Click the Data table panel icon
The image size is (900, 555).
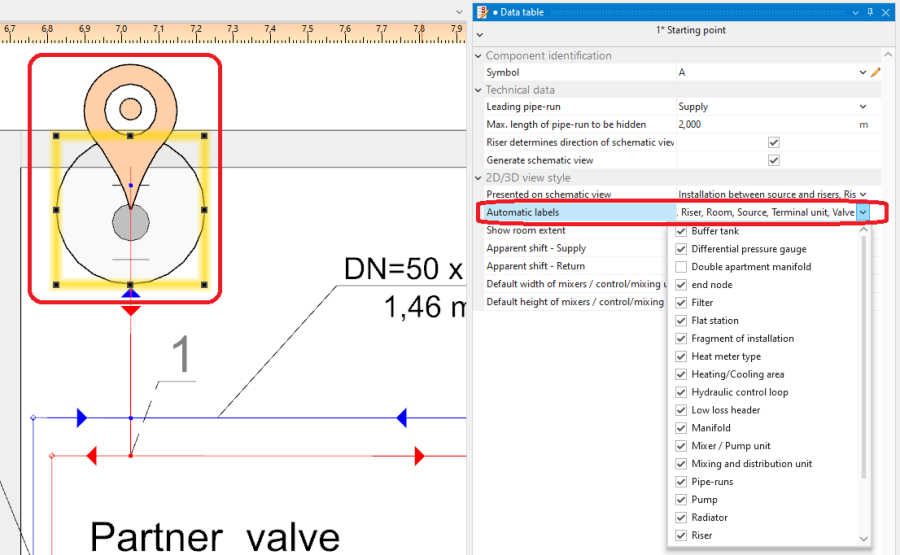pos(483,12)
